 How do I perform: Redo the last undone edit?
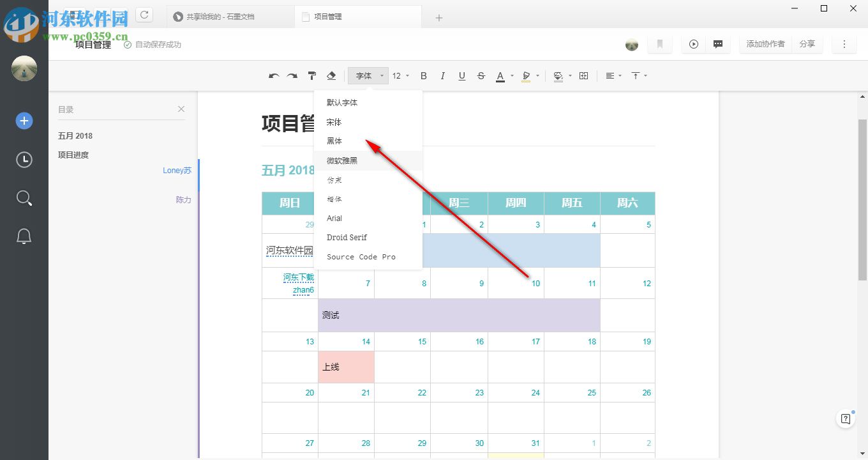click(x=292, y=76)
